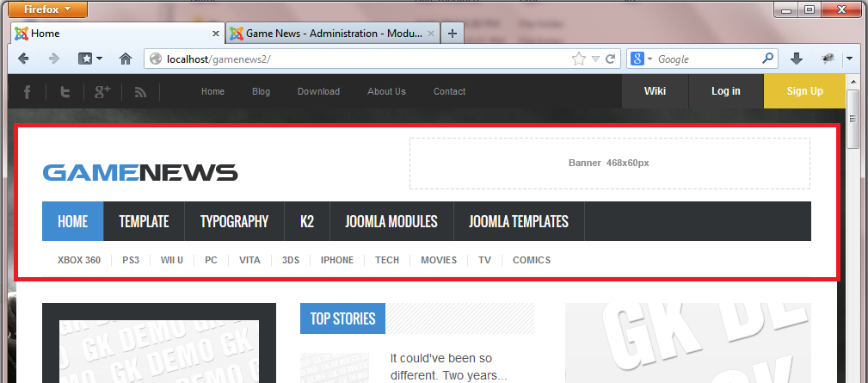Open the Firefox application menu

coord(47,9)
